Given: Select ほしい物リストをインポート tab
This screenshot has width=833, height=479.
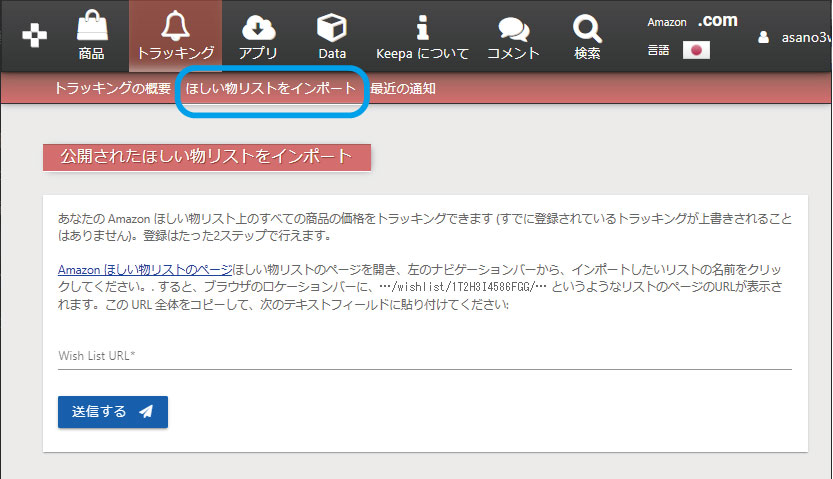Looking at the screenshot, I should tap(270, 89).
